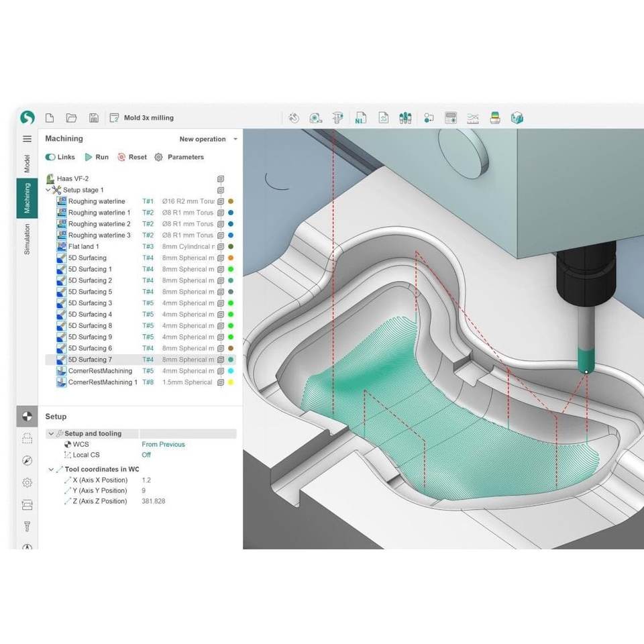Viewport: 644px width, 644px height.
Task: Open the Parameters settings
Action: [x=180, y=157]
